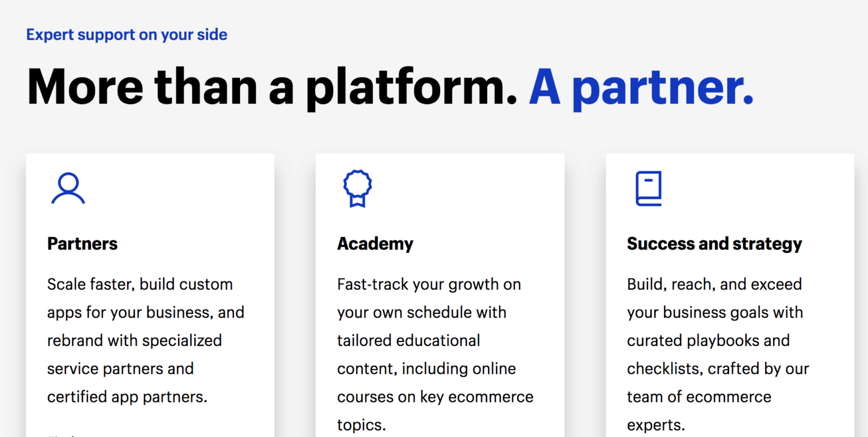Viewport: 868px width, 437px height.
Task: Click the description starting 'Build, reach, and exceed'
Action: click(x=718, y=354)
